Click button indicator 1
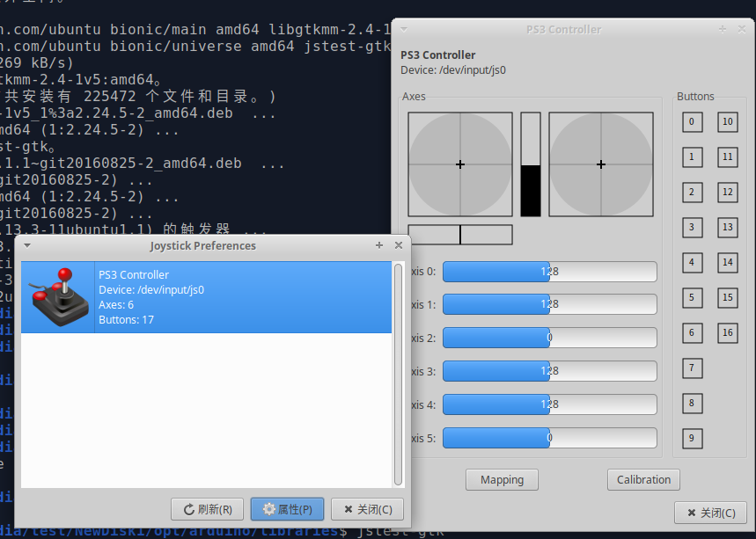The height and width of the screenshot is (539, 756). tap(693, 157)
